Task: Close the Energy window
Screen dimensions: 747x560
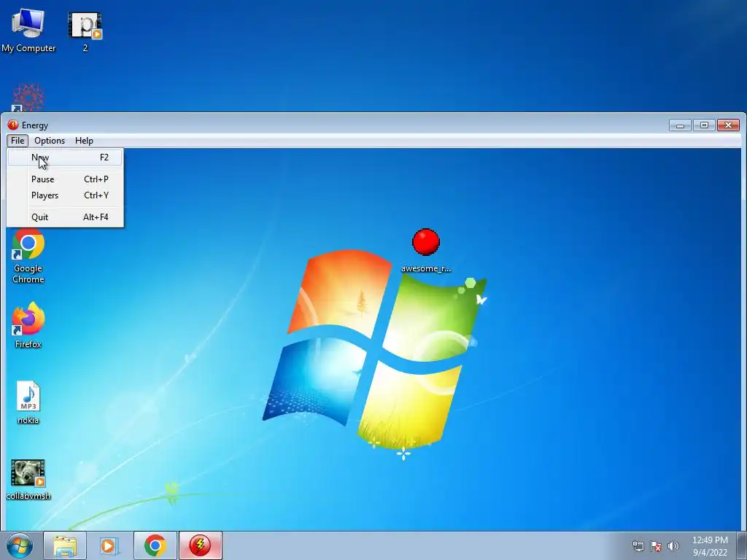Action: (x=729, y=125)
